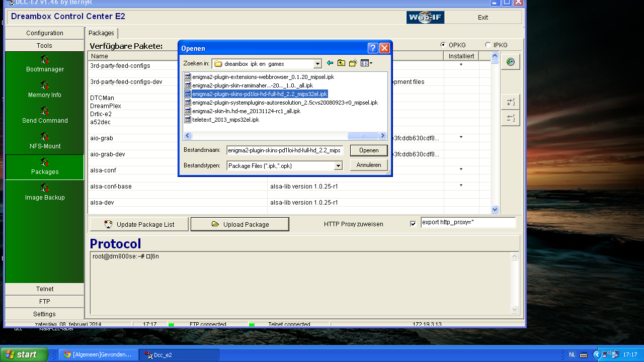Image resolution: width=644 pixels, height=362 pixels.
Task: Open the Image Backup tool
Action: click(x=45, y=193)
